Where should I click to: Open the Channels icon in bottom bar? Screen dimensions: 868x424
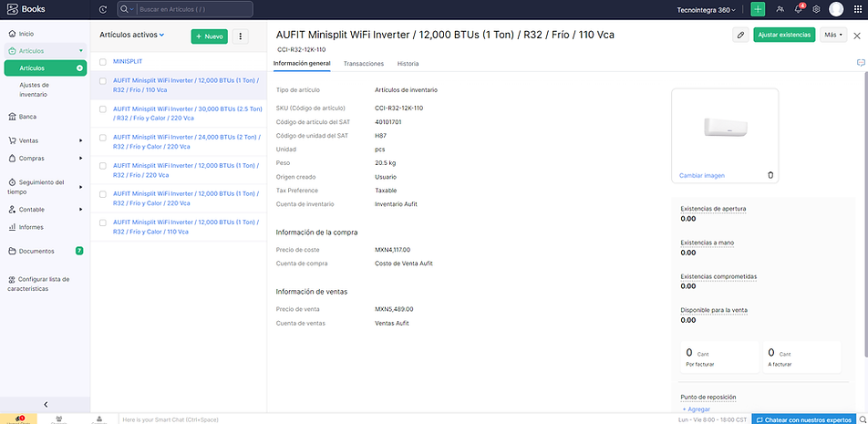58,419
